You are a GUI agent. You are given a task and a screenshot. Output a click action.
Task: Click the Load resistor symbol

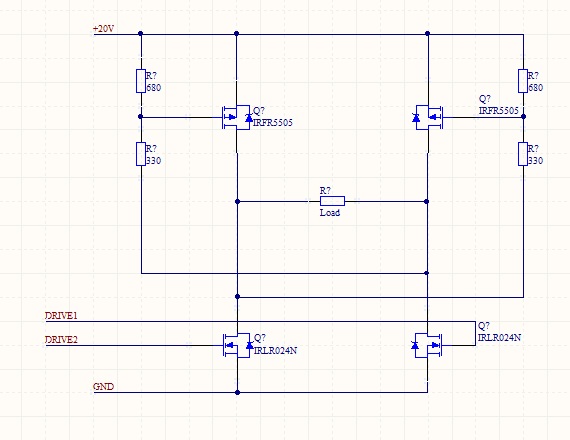pyautogui.click(x=332, y=201)
